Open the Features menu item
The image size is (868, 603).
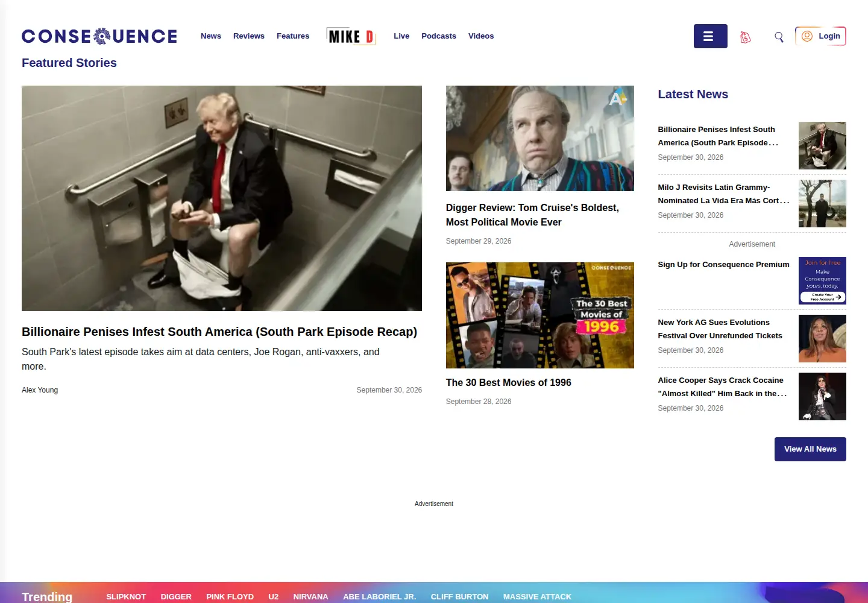pos(293,36)
